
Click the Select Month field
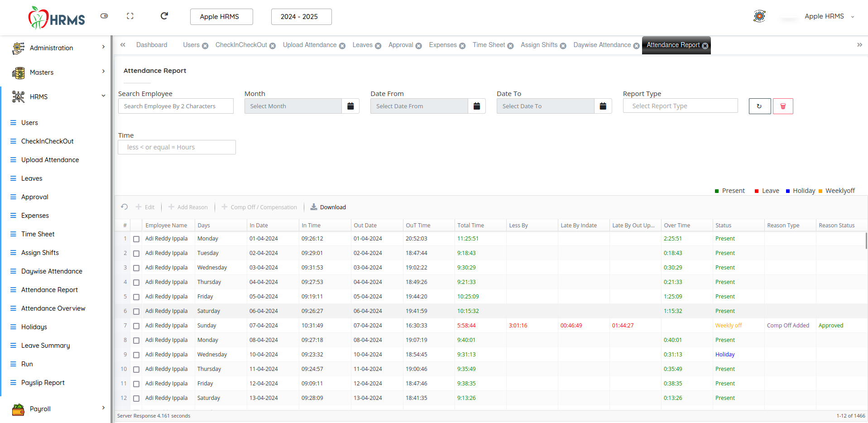tap(293, 106)
